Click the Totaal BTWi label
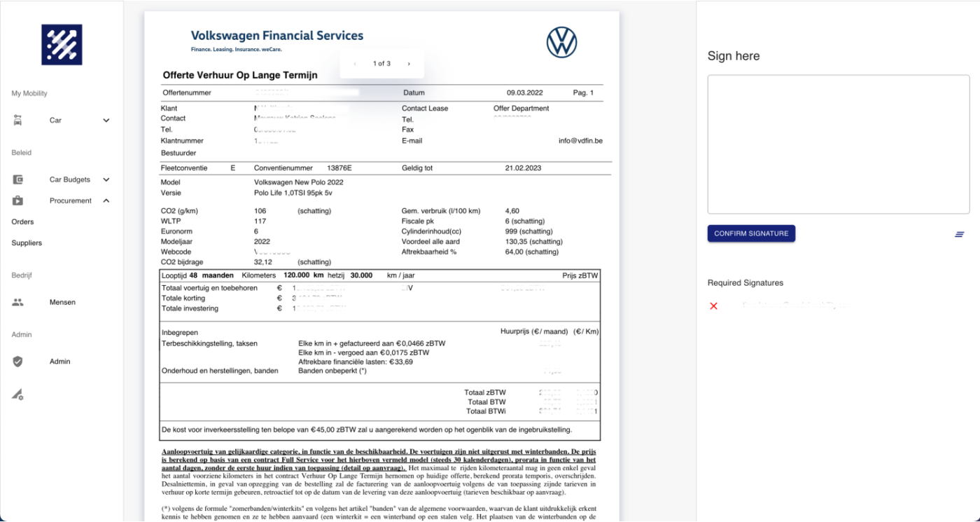This screenshot has width=980, height=522. coord(486,411)
